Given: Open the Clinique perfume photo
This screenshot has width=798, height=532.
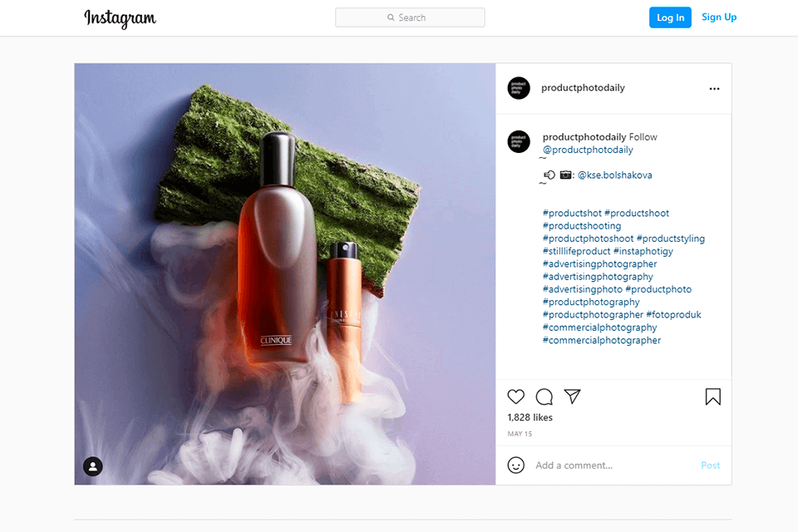Looking at the screenshot, I should point(285,273).
